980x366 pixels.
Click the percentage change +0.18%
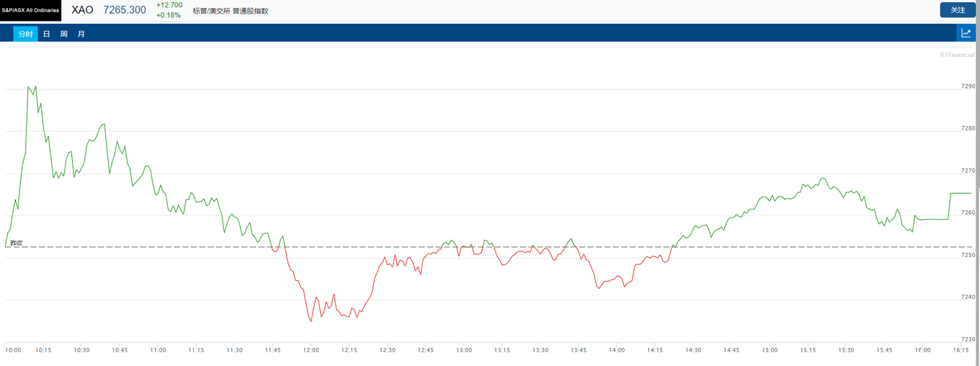[x=169, y=15]
